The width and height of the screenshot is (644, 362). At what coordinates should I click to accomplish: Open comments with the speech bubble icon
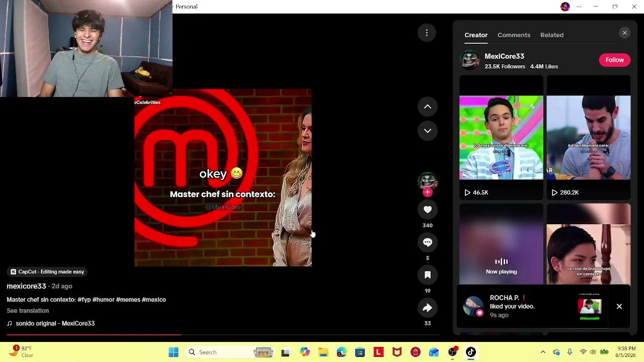click(427, 242)
